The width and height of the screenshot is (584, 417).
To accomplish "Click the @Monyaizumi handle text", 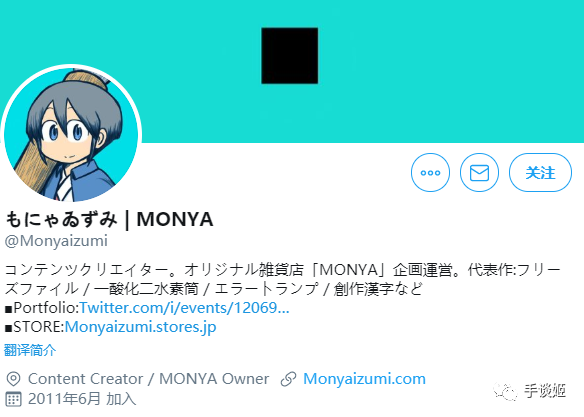I will click(56, 241).
